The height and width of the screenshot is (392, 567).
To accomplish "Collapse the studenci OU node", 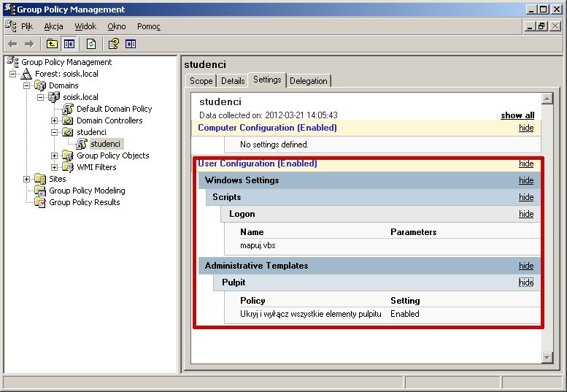I will [54, 132].
